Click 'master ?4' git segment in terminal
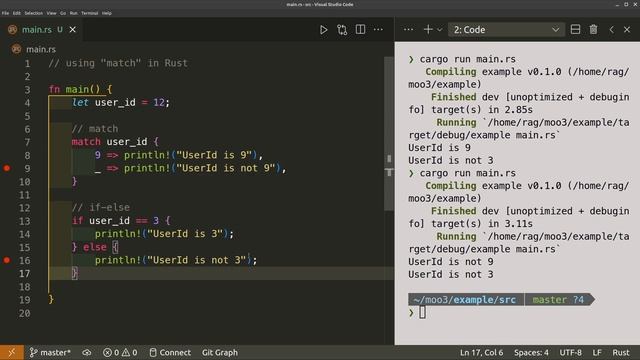 point(558,300)
